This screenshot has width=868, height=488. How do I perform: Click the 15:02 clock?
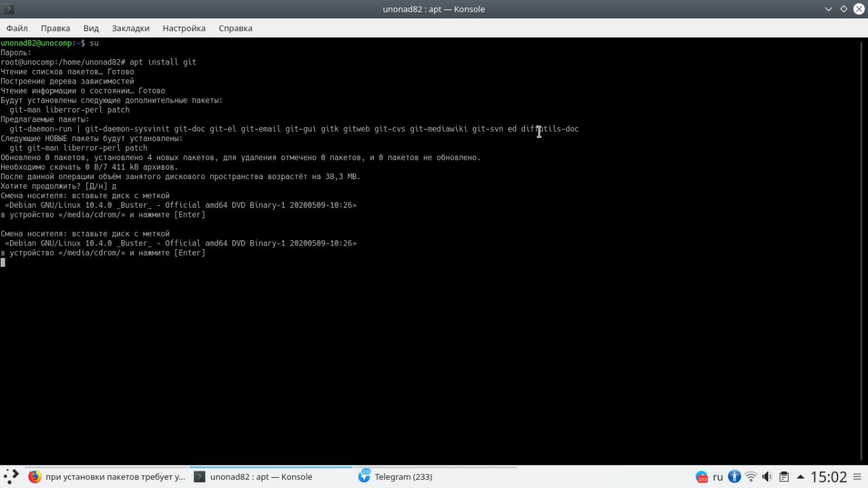(x=829, y=476)
